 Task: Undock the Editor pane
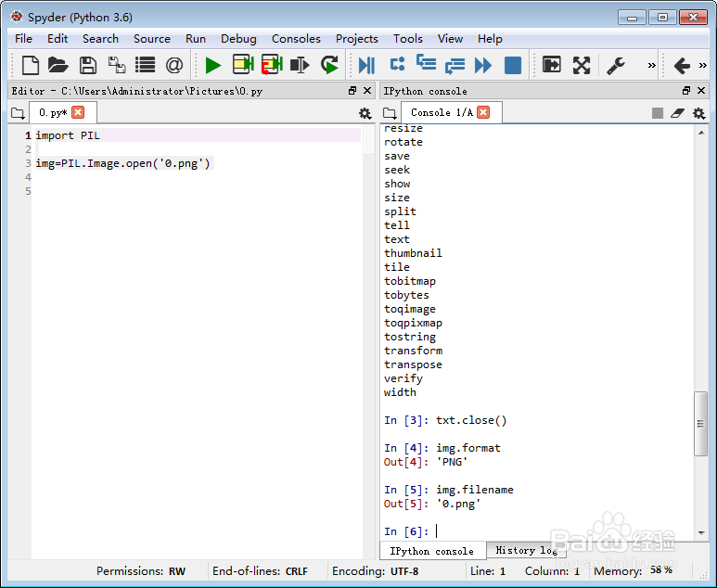coord(352,91)
